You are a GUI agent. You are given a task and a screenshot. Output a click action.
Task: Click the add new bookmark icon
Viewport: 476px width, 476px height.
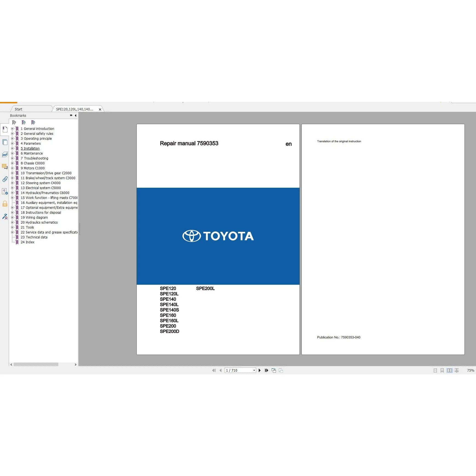tap(24, 122)
